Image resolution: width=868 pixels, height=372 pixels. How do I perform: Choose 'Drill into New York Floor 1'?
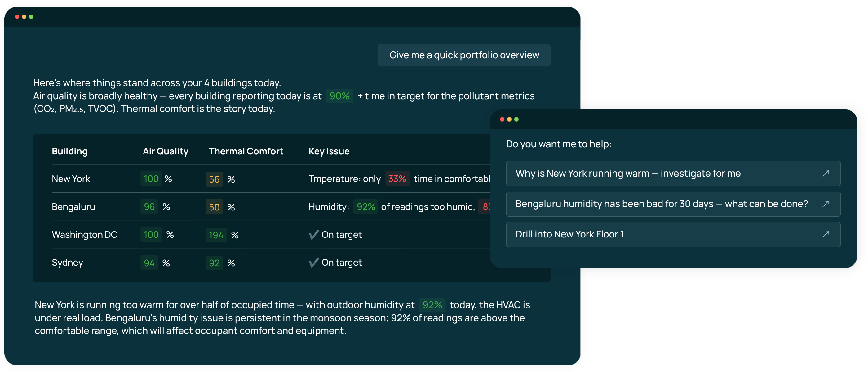(673, 234)
